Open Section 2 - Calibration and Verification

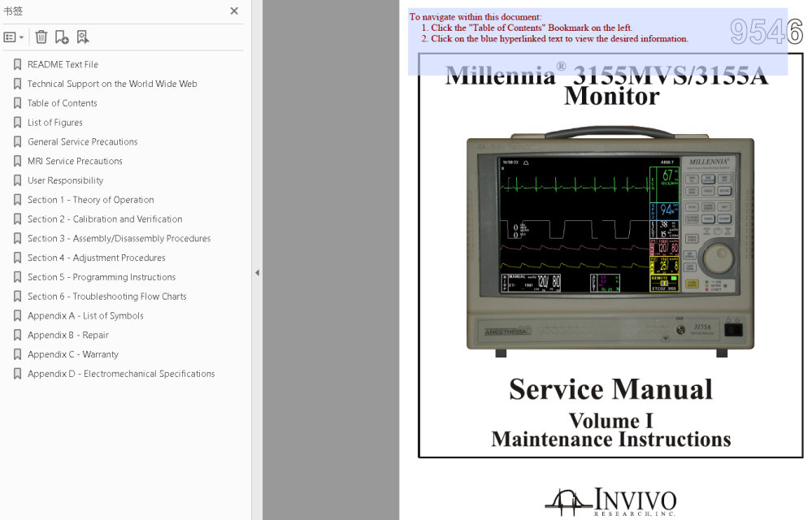105,219
